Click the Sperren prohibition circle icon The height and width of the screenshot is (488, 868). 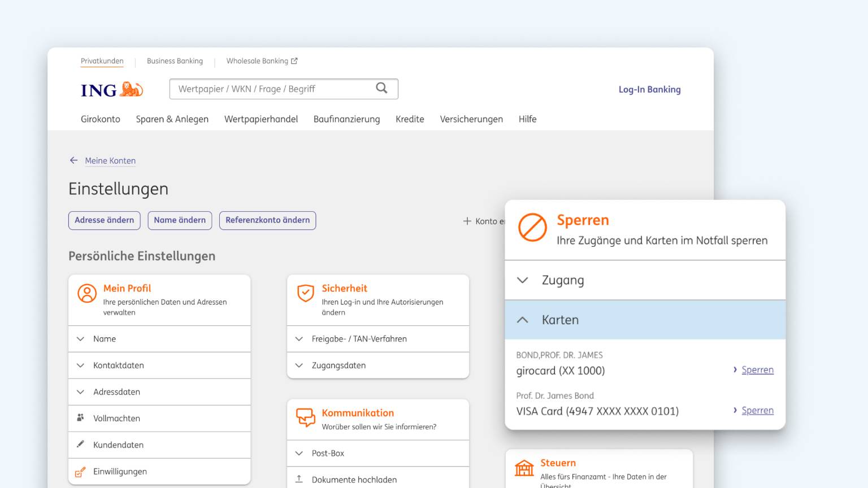click(533, 227)
